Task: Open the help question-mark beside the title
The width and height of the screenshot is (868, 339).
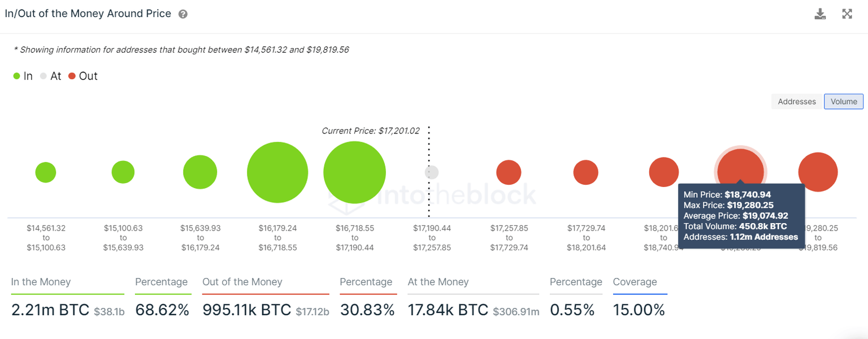Action: tap(182, 14)
